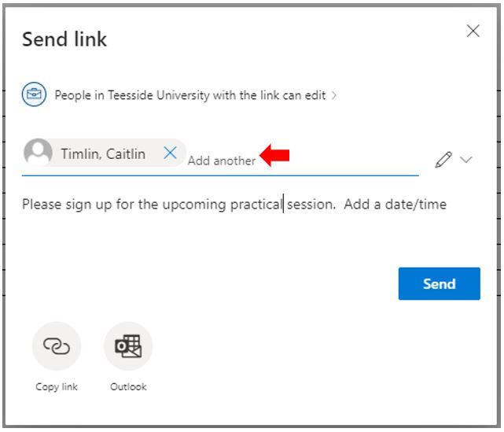Click the 'Send link' dialog heading
The width and height of the screenshot is (504, 432).
[x=64, y=39]
